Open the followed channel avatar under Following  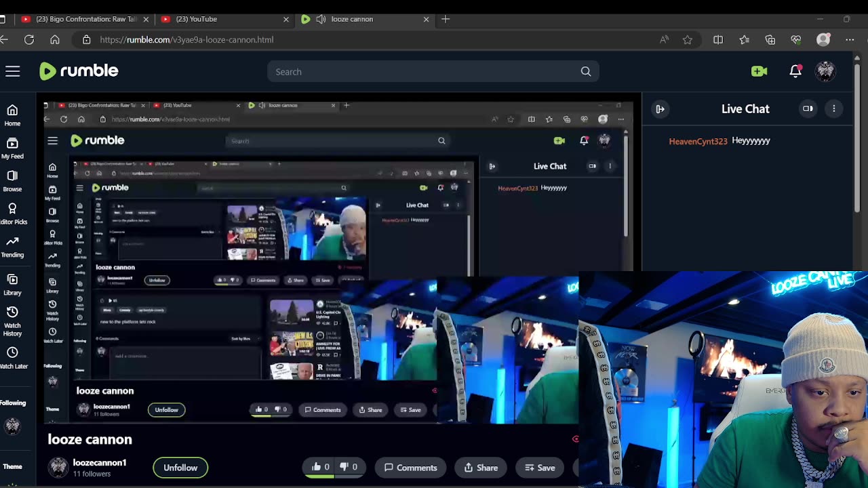[x=12, y=426]
